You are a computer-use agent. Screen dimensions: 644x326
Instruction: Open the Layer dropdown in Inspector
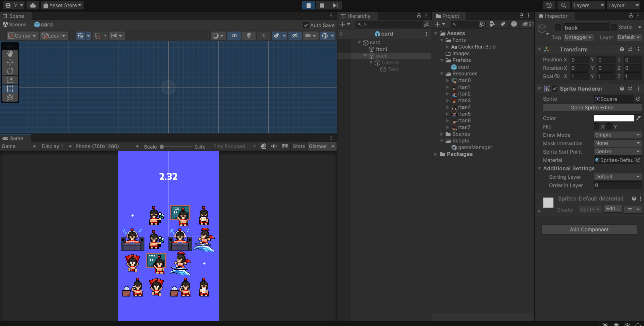629,37
